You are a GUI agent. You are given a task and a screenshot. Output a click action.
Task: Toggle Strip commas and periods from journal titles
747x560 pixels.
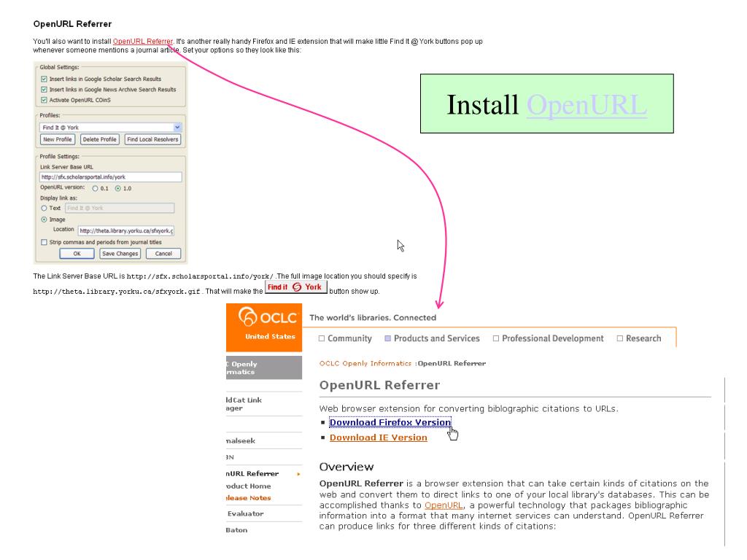(x=44, y=242)
